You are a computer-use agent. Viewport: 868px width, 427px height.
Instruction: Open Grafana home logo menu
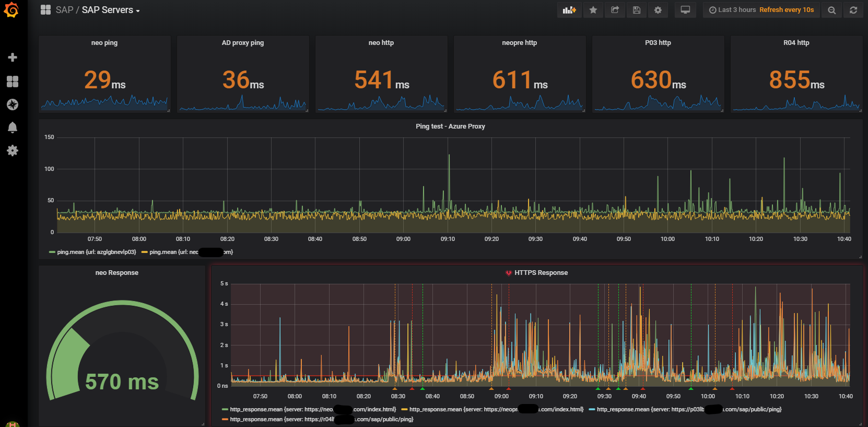(x=11, y=10)
